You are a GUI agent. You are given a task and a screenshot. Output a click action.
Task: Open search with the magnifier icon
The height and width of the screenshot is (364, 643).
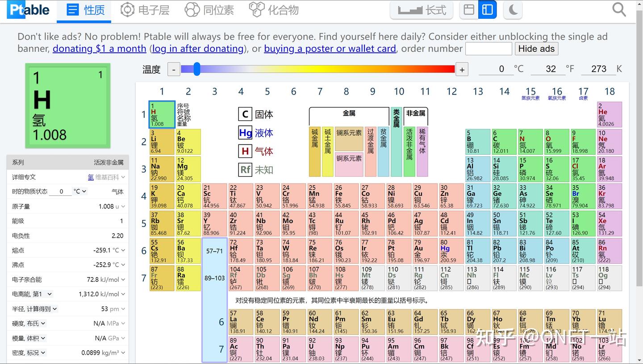[619, 9]
